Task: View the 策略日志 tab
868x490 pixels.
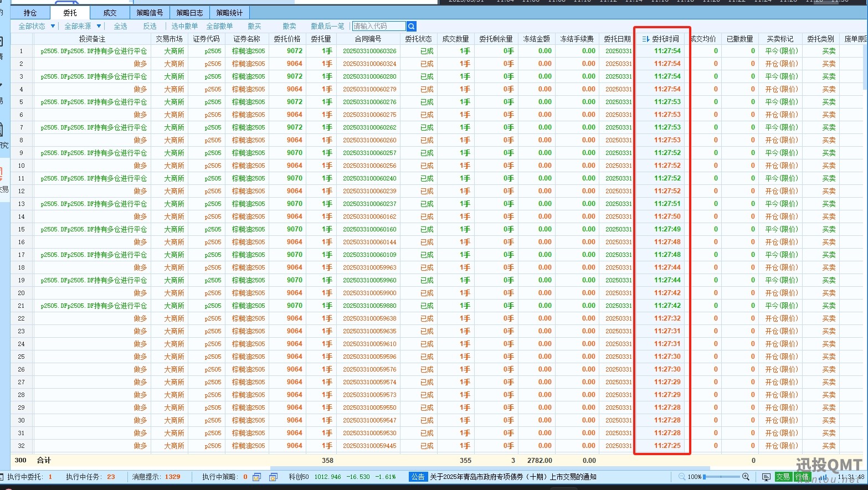Action: pyautogui.click(x=189, y=13)
